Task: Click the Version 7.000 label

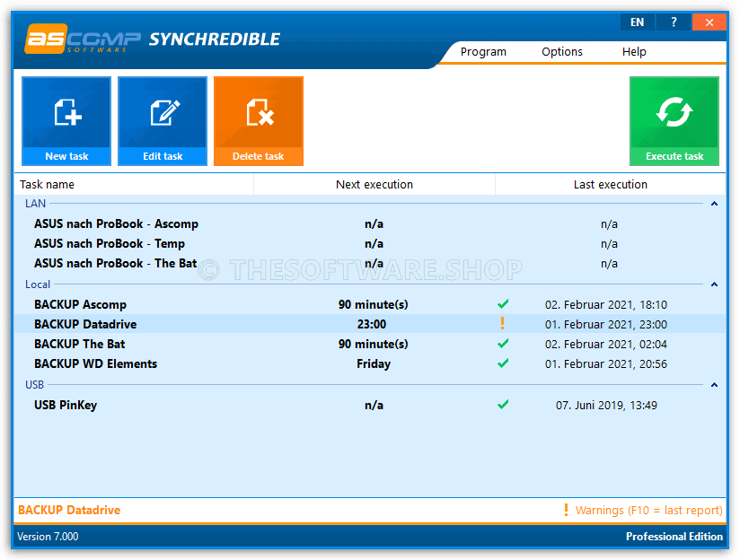Action: pos(48,537)
